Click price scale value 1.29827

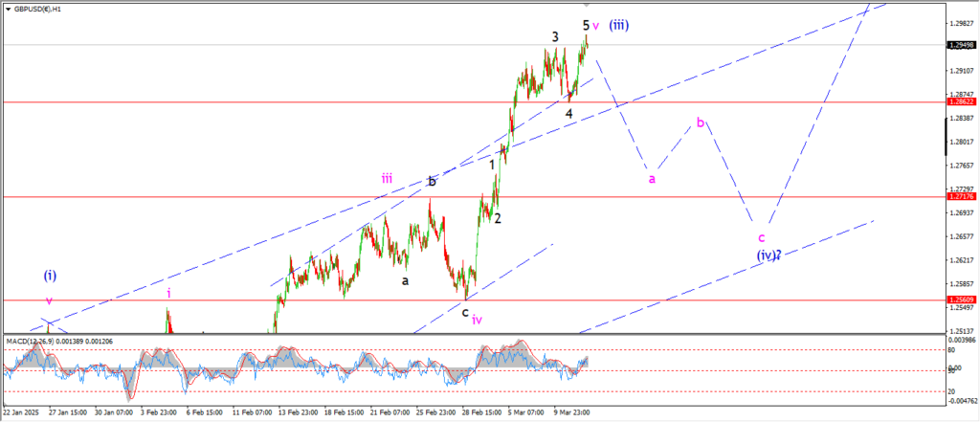962,23
